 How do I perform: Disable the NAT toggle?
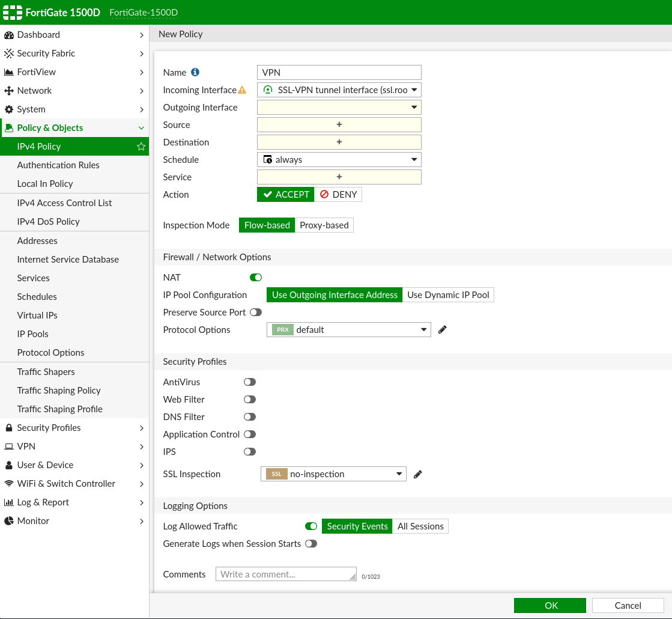(256, 278)
